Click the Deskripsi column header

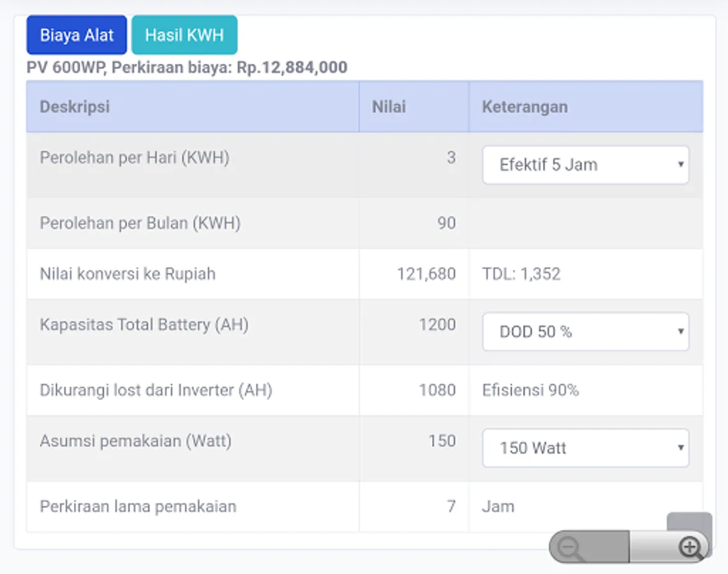[x=75, y=107]
